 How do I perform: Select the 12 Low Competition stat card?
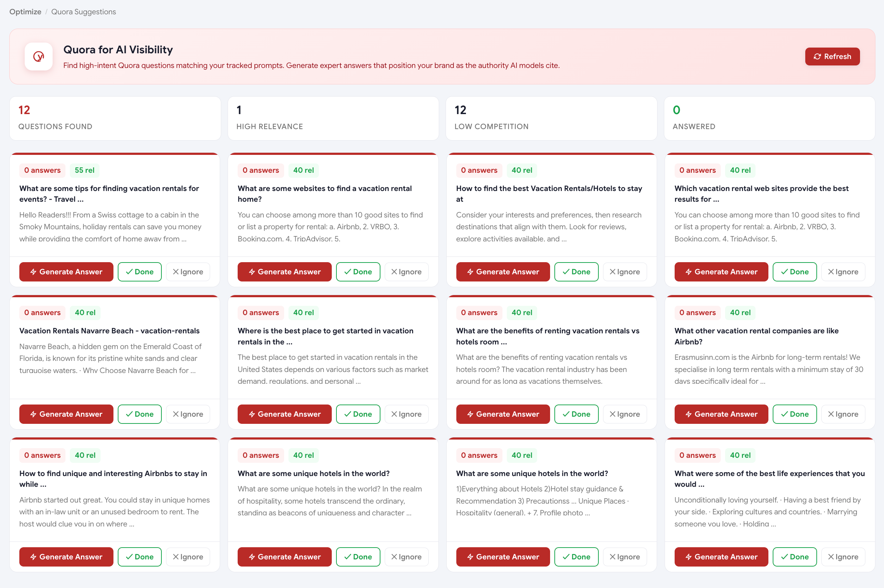pyautogui.click(x=551, y=118)
